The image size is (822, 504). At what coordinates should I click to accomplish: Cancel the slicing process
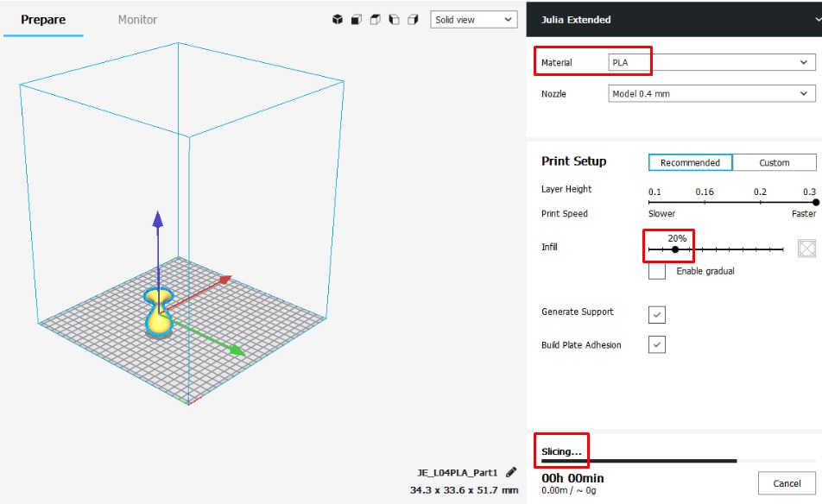pyautogui.click(x=787, y=483)
